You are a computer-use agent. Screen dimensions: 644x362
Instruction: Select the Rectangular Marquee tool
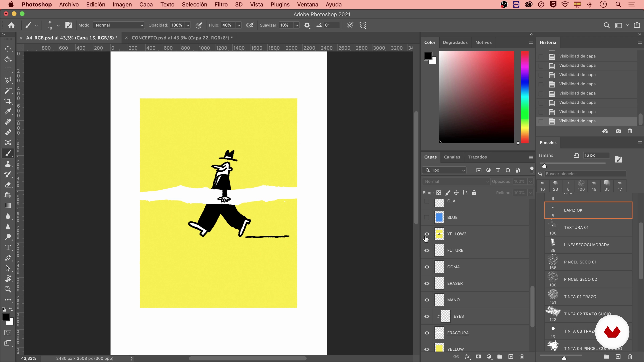tap(8, 70)
